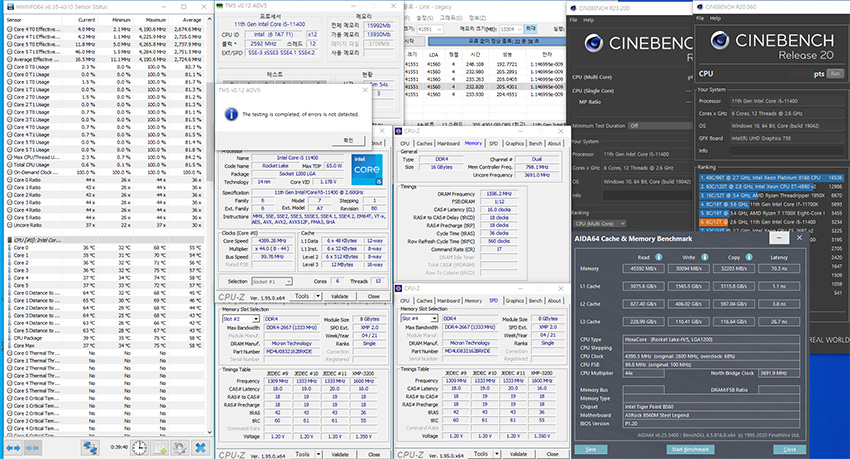The width and height of the screenshot is (850, 459).
Task: Open Help menu in Cinebench R20
Action: 716,18
